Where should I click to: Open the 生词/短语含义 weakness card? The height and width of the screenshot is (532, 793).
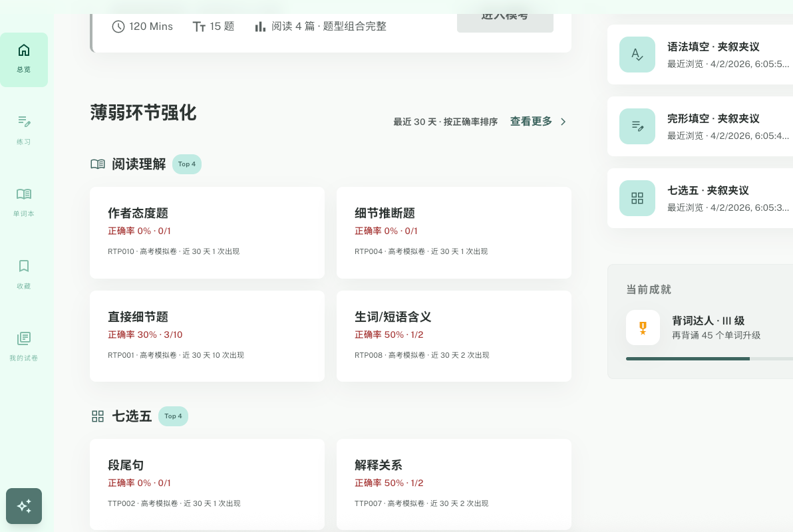click(x=454, y=336)
